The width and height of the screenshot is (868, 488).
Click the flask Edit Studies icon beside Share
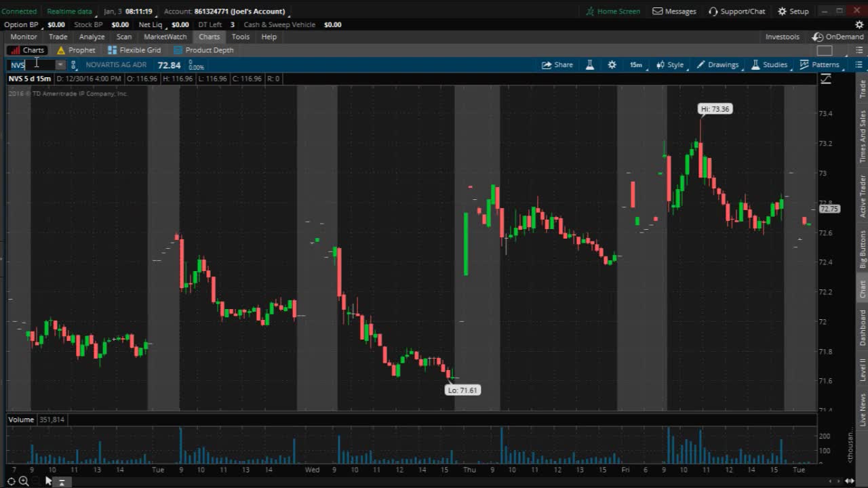point(590,65)
